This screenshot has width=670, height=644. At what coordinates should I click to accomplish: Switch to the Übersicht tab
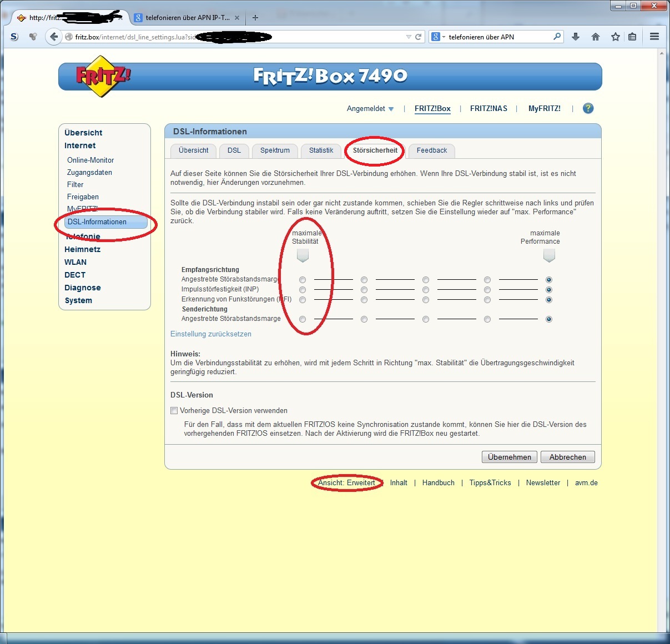194,150
